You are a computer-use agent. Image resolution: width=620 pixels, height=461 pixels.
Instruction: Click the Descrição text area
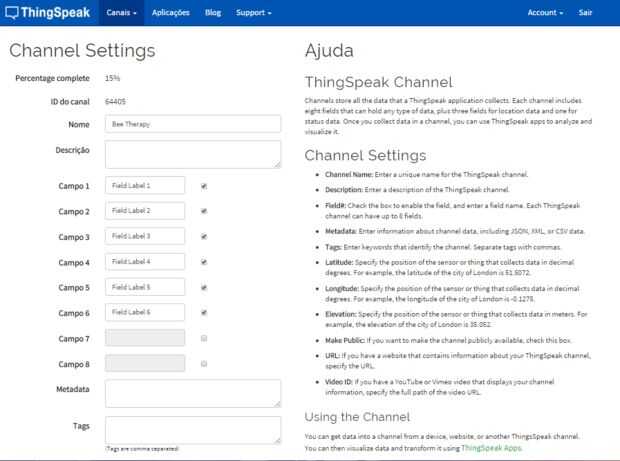192,154
